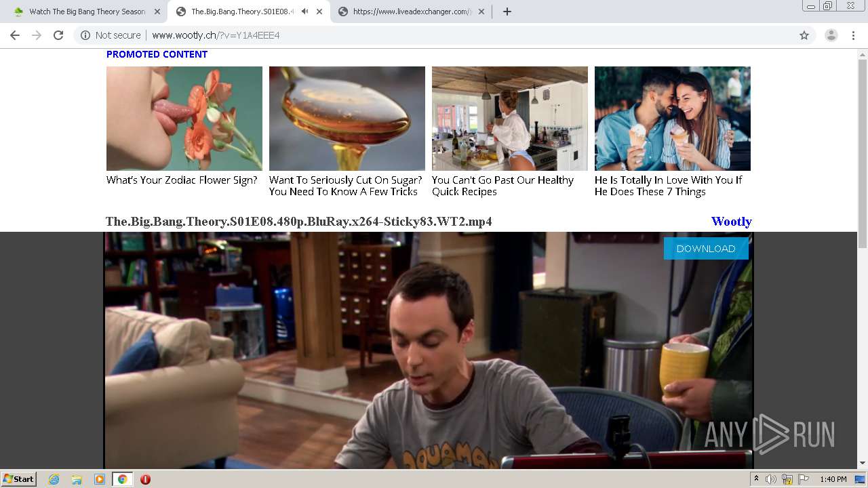Click the Want To Seriously Cut On Sugar headline

pyautogui.click(x=346, y=186)
